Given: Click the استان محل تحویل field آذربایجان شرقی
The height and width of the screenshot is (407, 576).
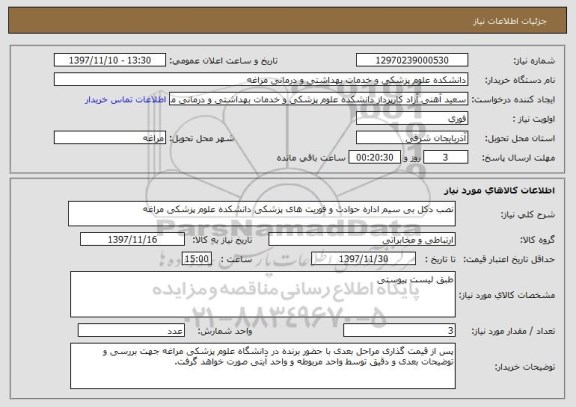Looking at the screenshot, I should pyautogui.click(x=412, y=138).
